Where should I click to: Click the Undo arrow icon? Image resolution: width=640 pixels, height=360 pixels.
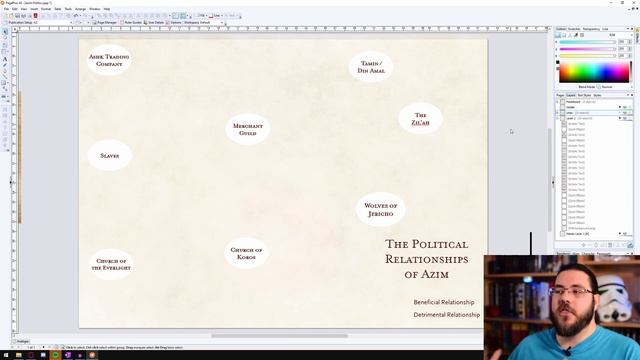pyautogui.click(x=76, y=16)
